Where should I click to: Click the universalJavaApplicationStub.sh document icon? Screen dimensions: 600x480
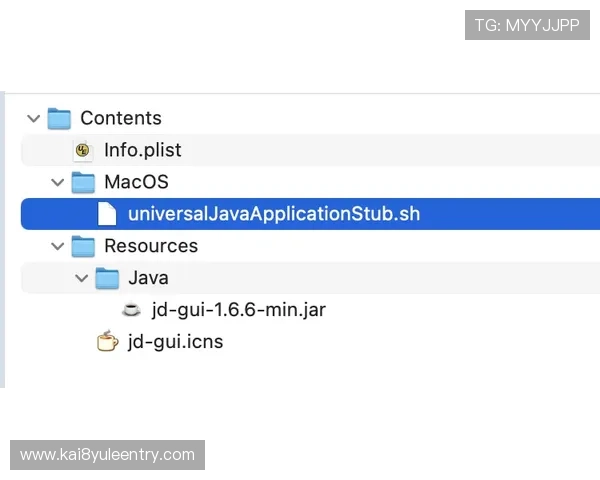click(x=107, y=214)
